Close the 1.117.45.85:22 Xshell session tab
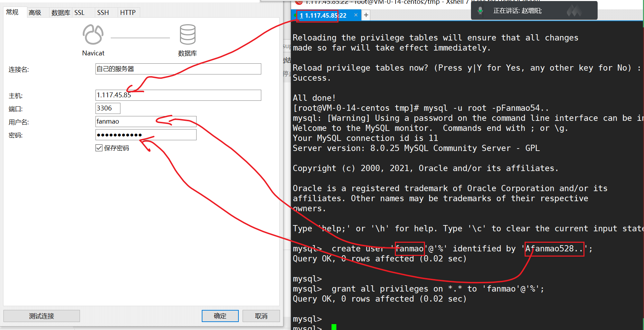Screen dimensions: 644x330 click(356, 15)
